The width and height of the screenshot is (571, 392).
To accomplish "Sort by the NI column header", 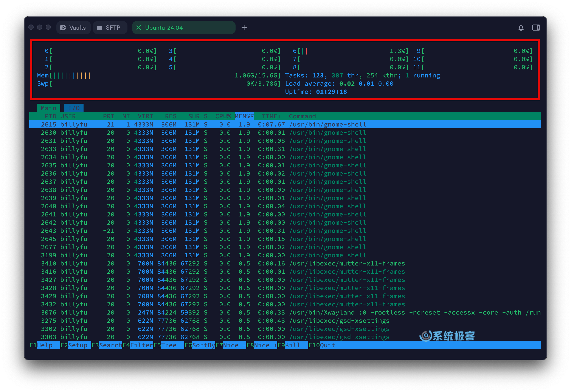I will 126,116.
